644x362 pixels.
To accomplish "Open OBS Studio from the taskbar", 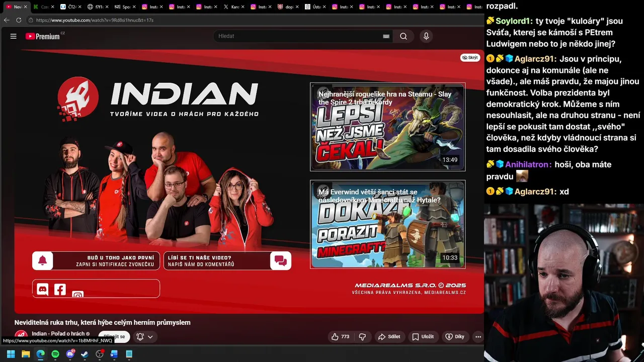I will [x=100, y=354].
